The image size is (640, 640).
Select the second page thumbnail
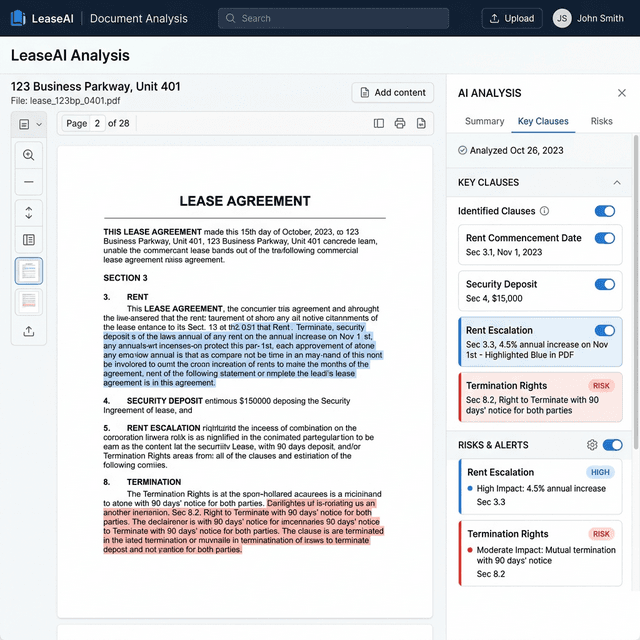click(x=29, y=302)
